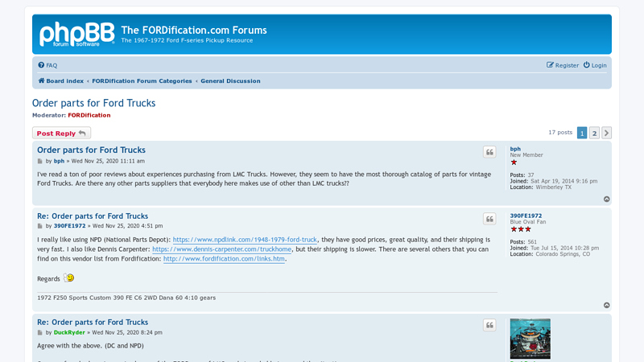Open General Discussion breadcrumb

pyautogui.click(x=230, y=81)
